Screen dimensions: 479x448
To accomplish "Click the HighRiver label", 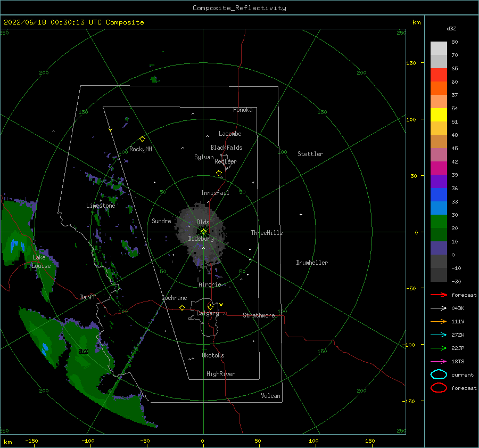I will point(221,374).
